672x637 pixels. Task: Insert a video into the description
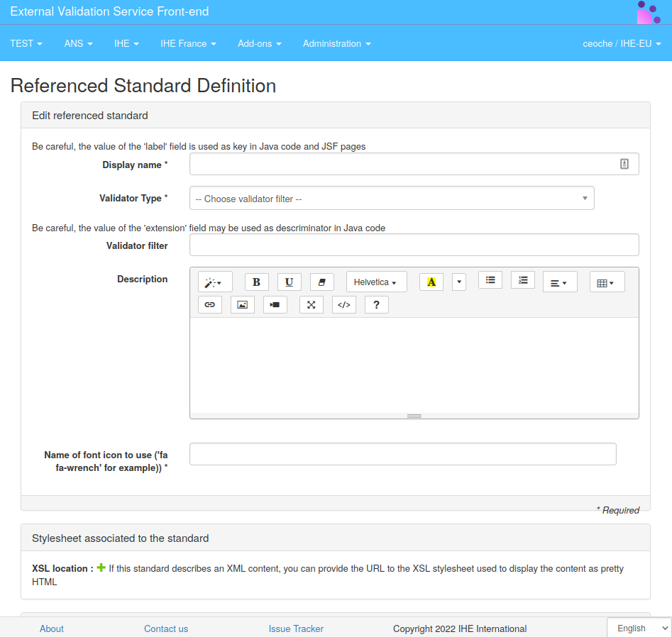[275, 305]
